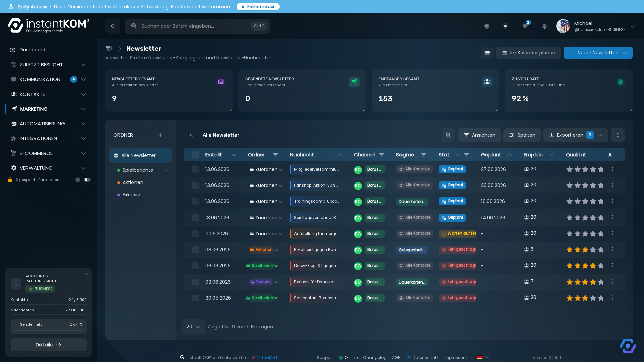The width and height of the screenshot is (644, 362).
Task: Select all rows with header checkbox
Action: 195,155
